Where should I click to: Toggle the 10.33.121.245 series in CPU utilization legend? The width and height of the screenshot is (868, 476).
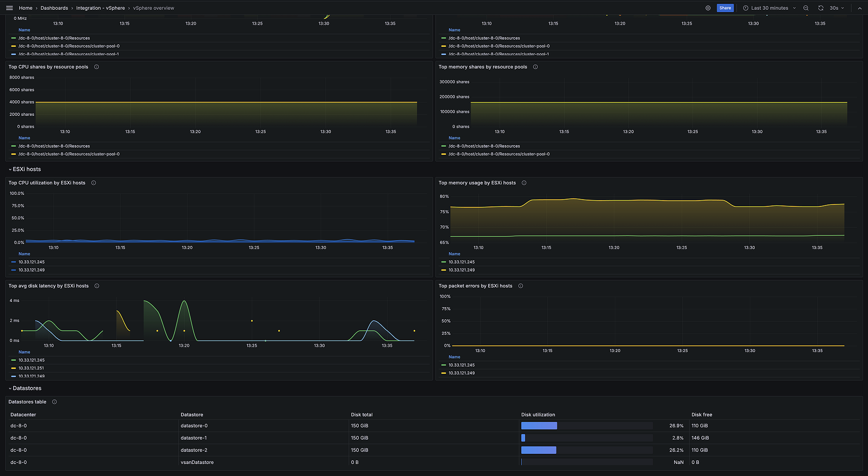[x=32, y=262]
